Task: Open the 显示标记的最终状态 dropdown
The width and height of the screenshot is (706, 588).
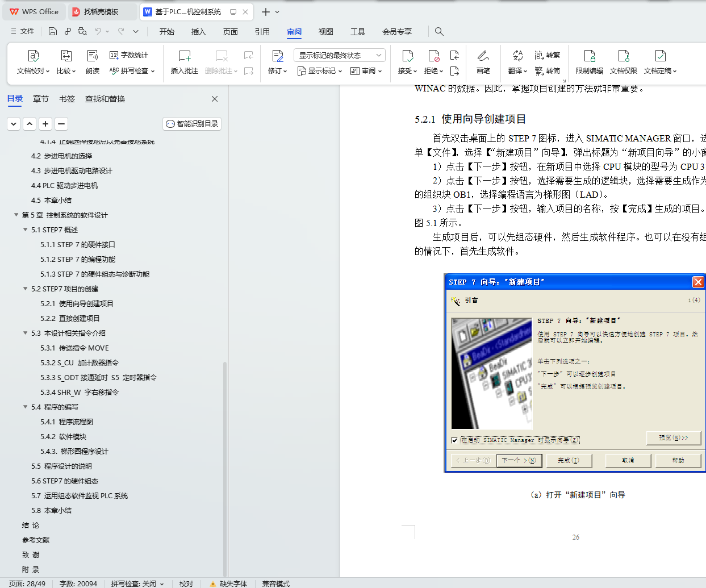Action: tap(340, 55)
